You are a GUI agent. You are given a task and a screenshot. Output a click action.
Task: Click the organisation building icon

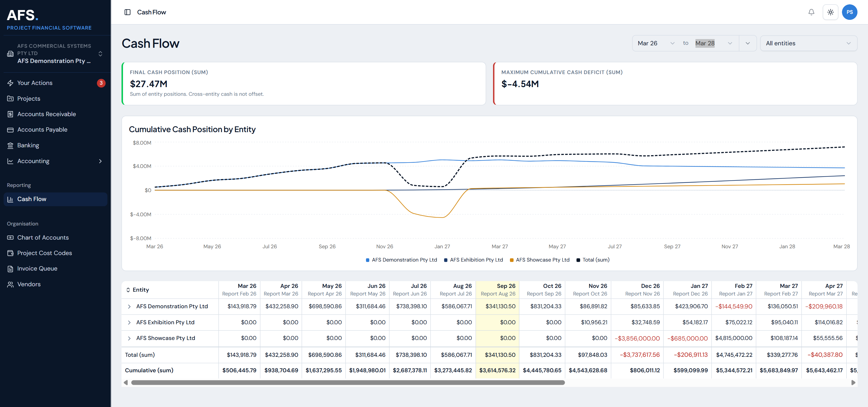tap(11, 53)
